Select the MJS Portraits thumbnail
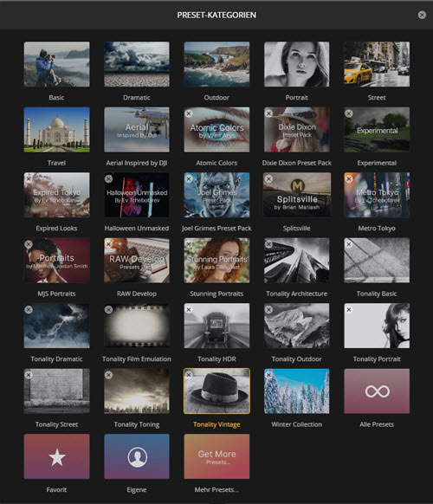433x504 pixels. click(x=56, y=261)
